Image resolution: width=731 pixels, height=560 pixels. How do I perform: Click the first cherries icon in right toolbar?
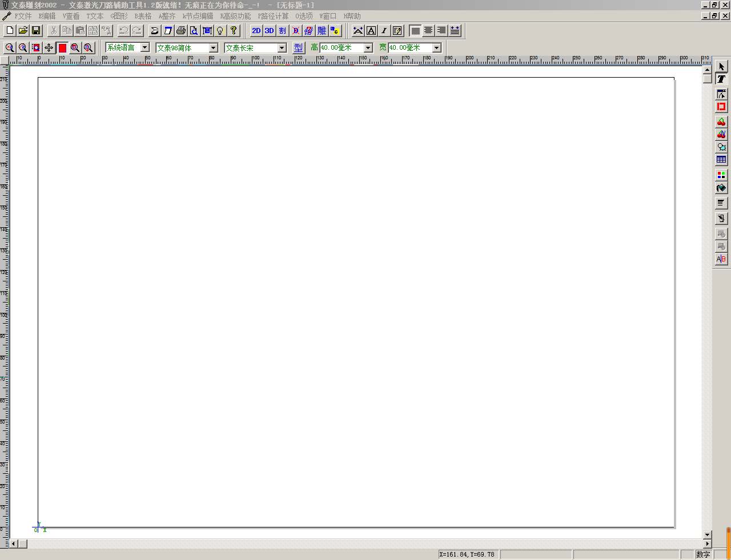[x=721, y=122]
